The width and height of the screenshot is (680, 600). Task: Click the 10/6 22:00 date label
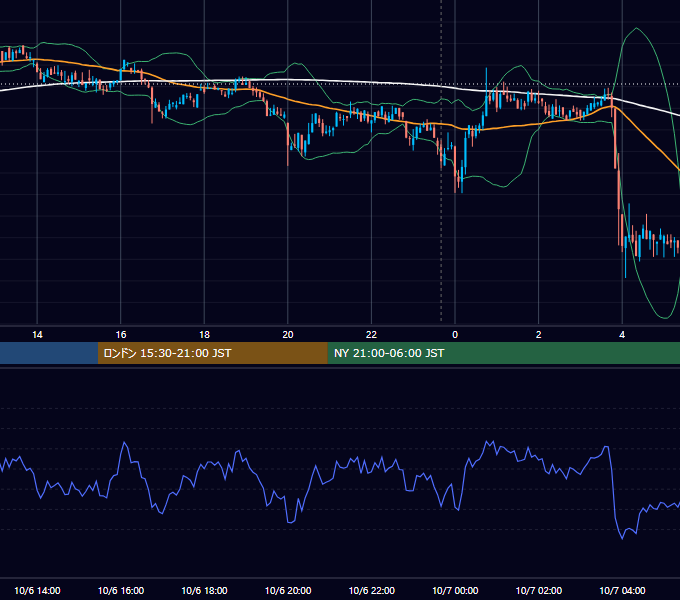(372, 590)
